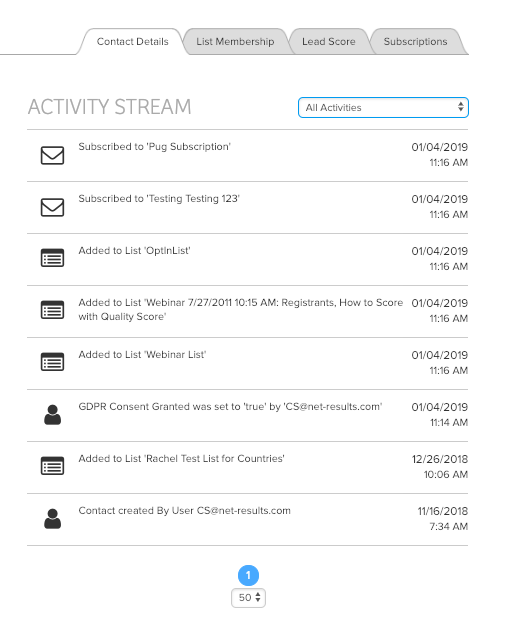
Task: Select text "Contact created By User CS@net-results.com"
Action: point(184,511)
